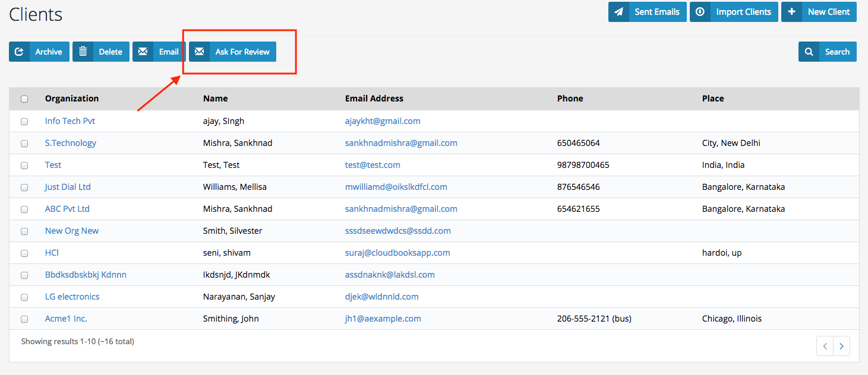
Task: Select the Just Dial Ltd row checkbox
Action: 24,188
